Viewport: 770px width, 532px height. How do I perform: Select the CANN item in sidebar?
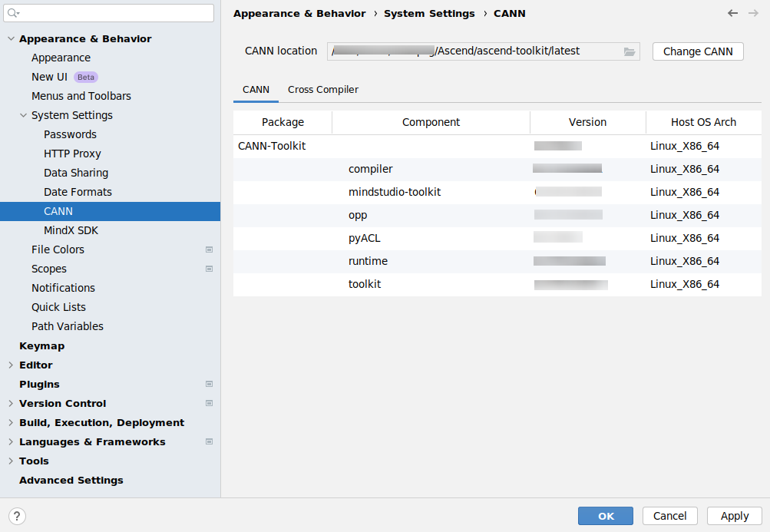coord(110,211)
